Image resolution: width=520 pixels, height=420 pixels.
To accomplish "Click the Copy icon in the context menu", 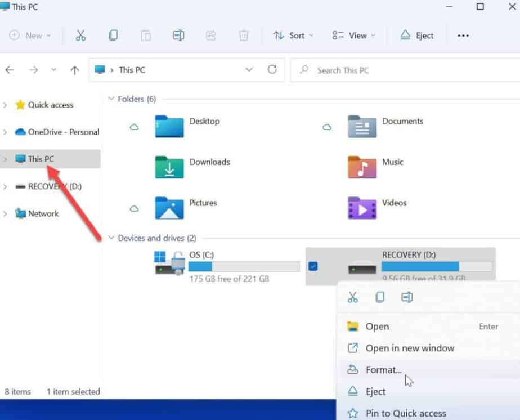I will point(380,297).
